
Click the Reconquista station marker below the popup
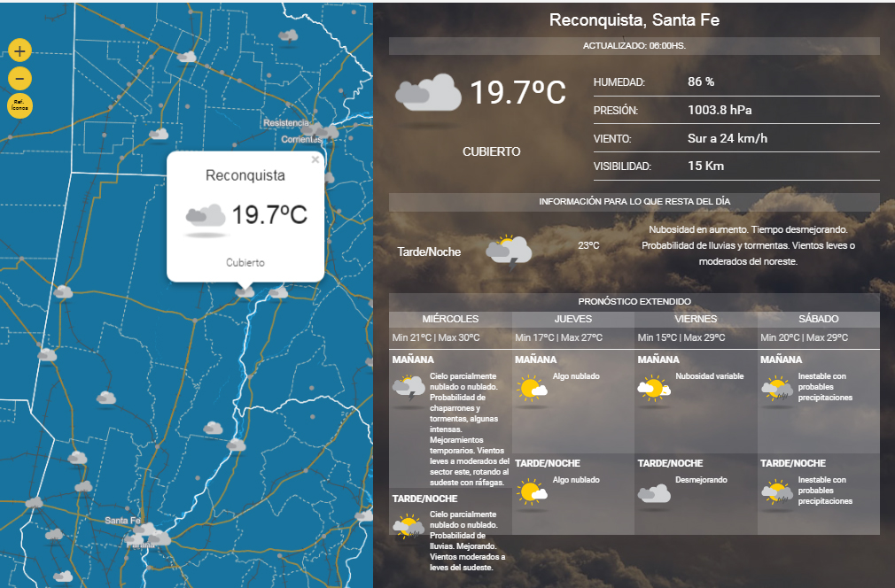click(245, 290)
